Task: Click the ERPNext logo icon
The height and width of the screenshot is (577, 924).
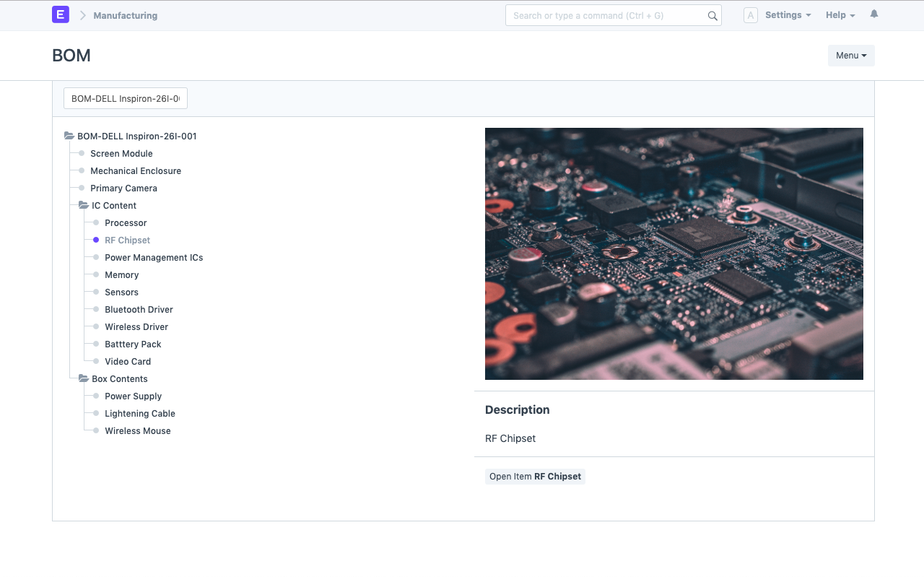Action: click(60, 14)
